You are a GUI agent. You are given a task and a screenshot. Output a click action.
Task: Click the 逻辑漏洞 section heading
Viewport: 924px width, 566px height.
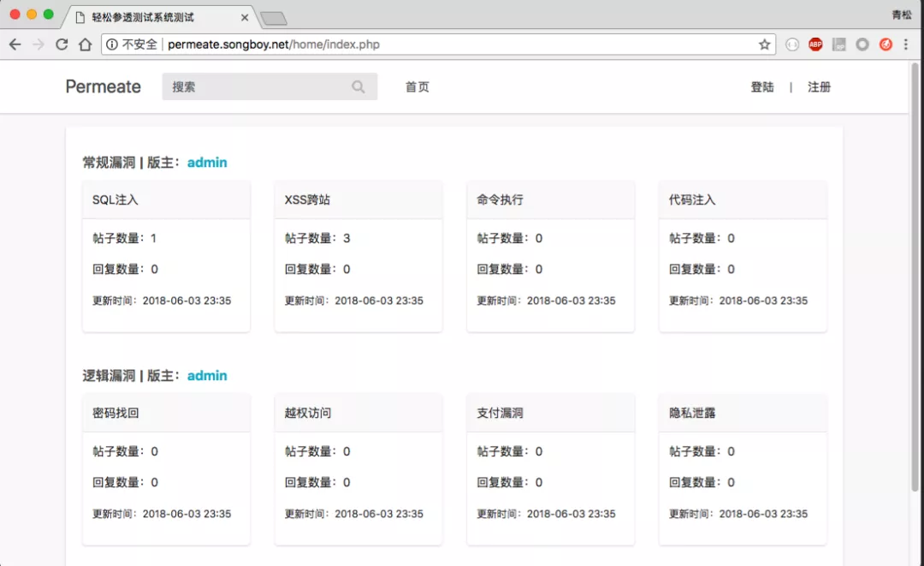pyautogui.click(x=109, y=376)
